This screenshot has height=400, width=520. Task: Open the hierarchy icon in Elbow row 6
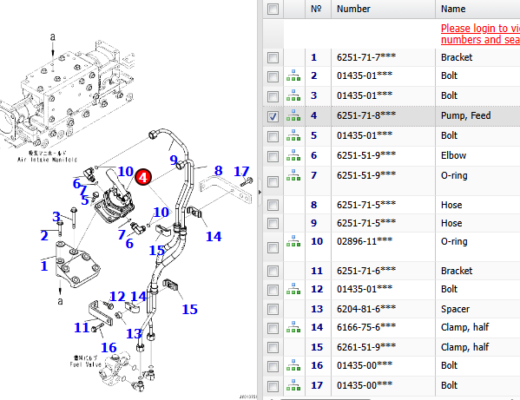pyautogui.click(x=293, y=155)
